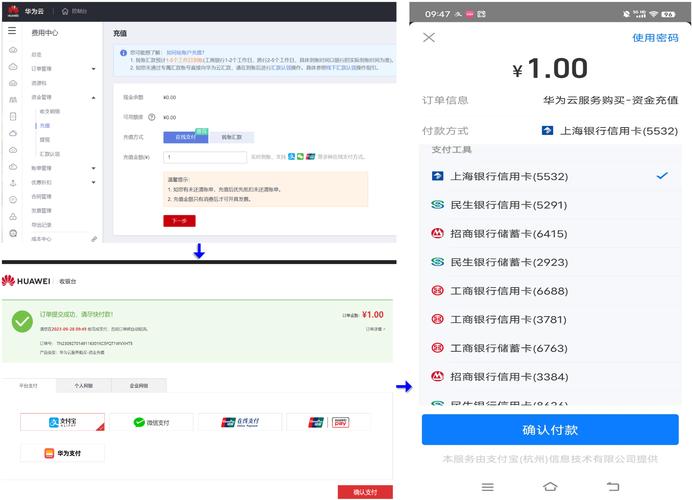Collapse the expanded sidebar group with up arrow
Screen dimensions: 692x500
coord(94,97)
